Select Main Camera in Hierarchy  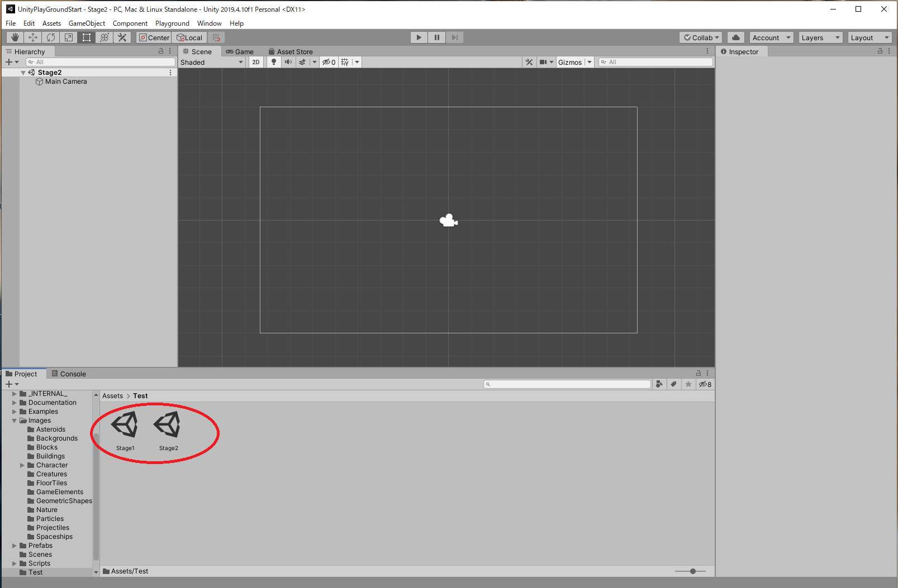(x=66, y=82)
